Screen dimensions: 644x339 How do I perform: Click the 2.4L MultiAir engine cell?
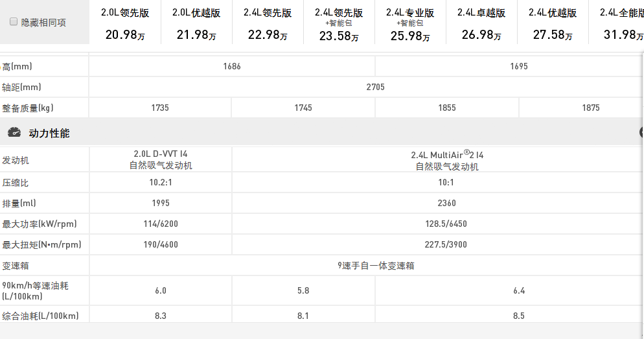(x=447, y=160)
